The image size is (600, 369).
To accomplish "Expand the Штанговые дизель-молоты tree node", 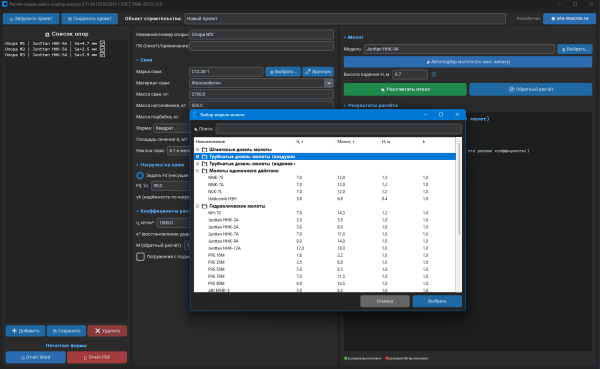I will pos(197,150).
